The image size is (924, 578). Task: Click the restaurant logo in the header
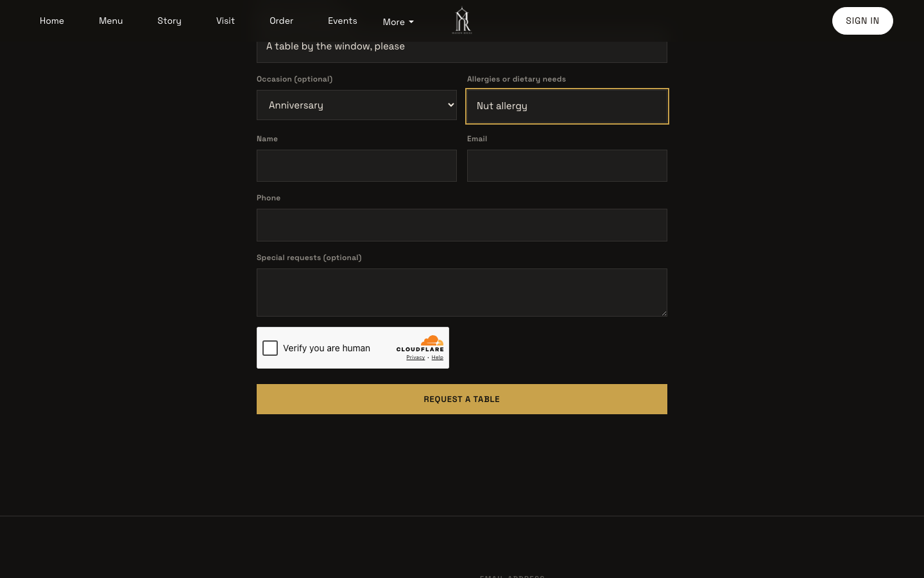point(462,21)
